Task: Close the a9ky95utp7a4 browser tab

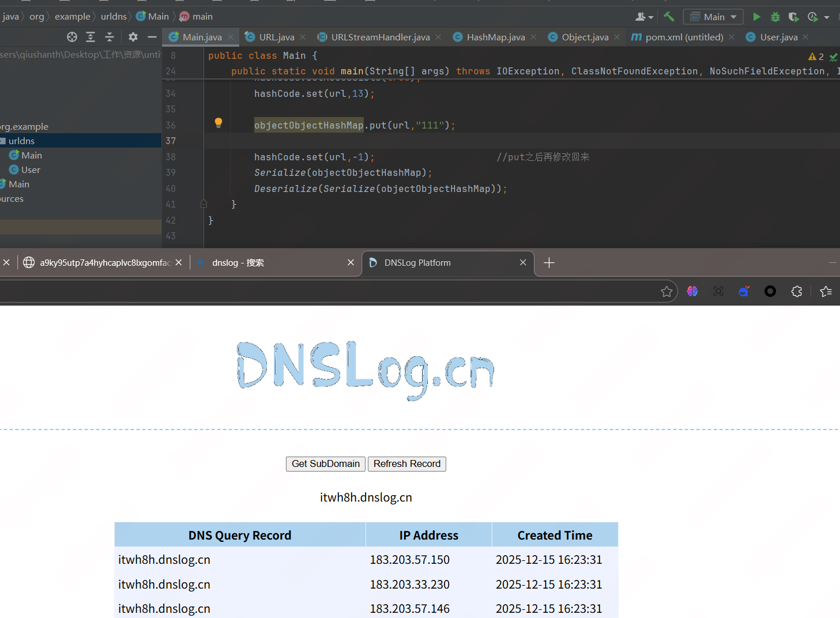Action: click(x=179, y=262)
